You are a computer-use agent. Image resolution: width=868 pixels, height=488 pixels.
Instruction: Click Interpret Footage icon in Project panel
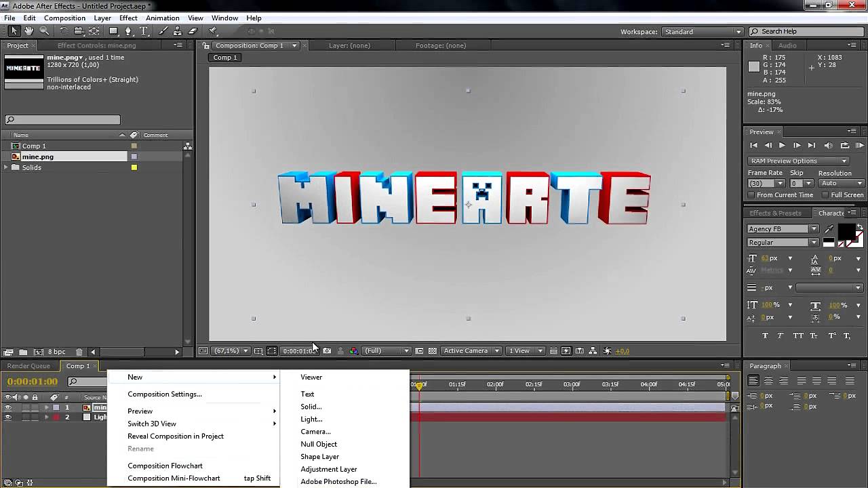[x=8, y=352]
